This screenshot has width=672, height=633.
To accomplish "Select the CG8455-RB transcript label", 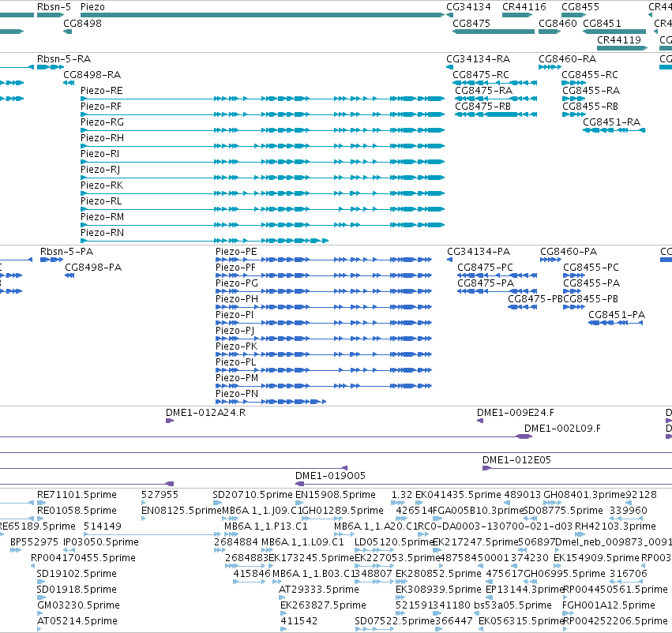I will 590,107.
